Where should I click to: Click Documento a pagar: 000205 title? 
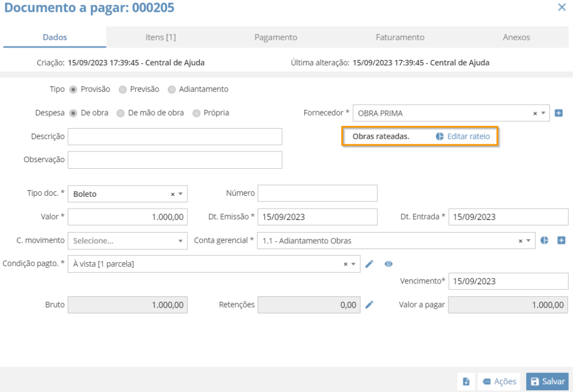[x=89, y=7]
